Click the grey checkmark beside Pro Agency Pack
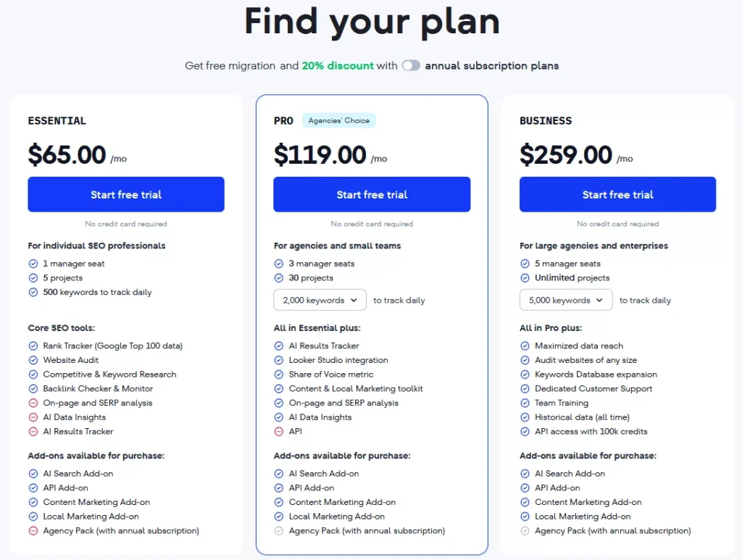The height and width of the screenshot is (560, 742). coord(279,531)
